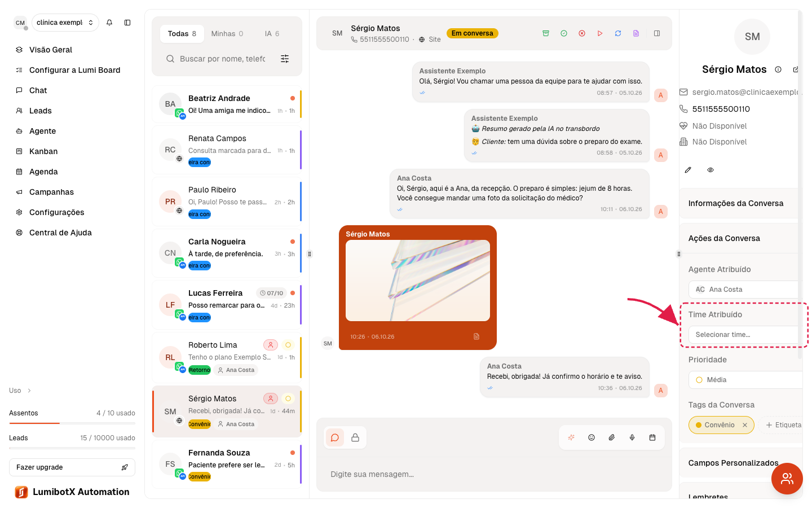
Task: Click the Fazer upgrade button
Action: (x=72, y=467)
